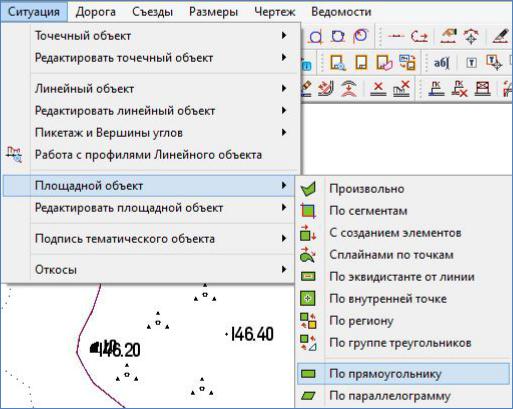Click the red X over line icon
513x409 pixels.
(378, 89)
